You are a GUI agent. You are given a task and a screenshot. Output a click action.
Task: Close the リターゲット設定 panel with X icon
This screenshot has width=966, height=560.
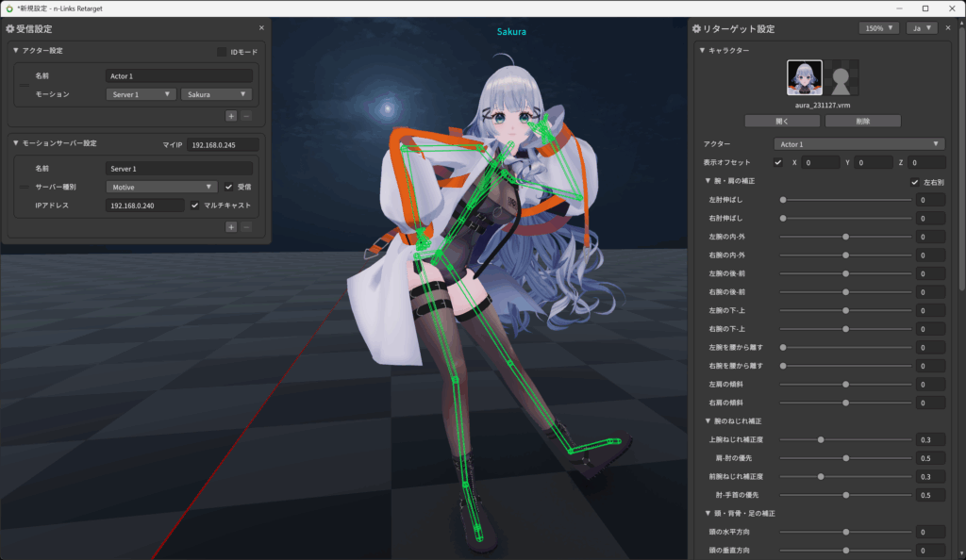click(x=948, y=28)
